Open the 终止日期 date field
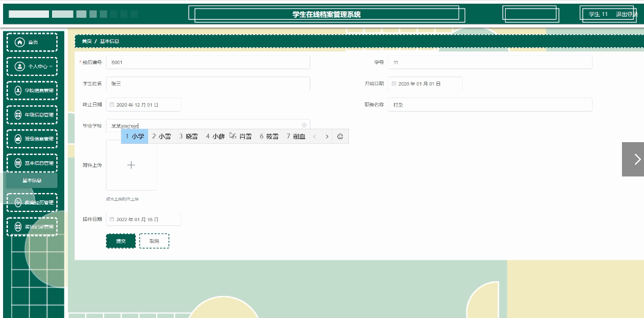Image resolution: width=644 pixels, height=318 pixels. click(143, 104)
